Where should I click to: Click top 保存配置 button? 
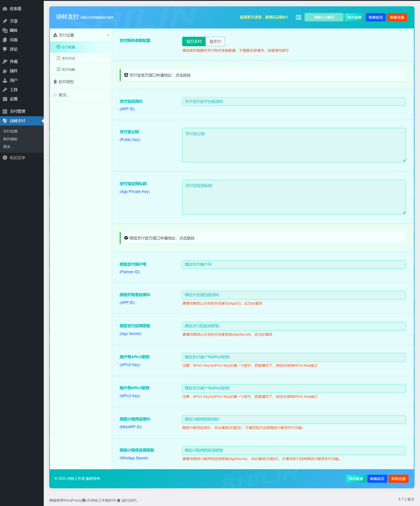pos(355,17)
